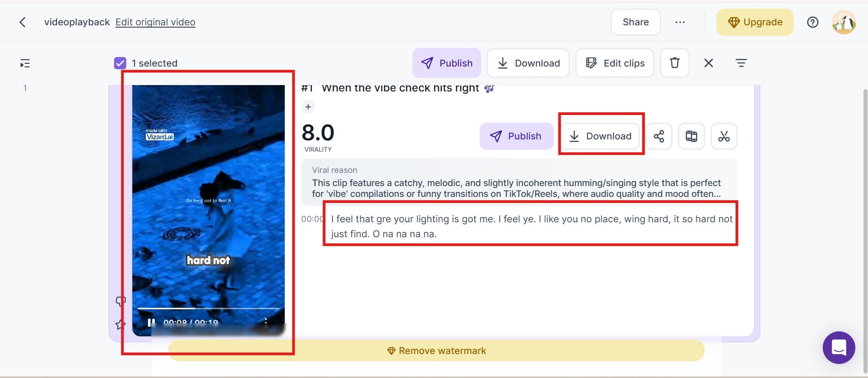Open video player three-dot options
Image resolution: width=868 pixels, height=378 pixels.
click(266, 321)
